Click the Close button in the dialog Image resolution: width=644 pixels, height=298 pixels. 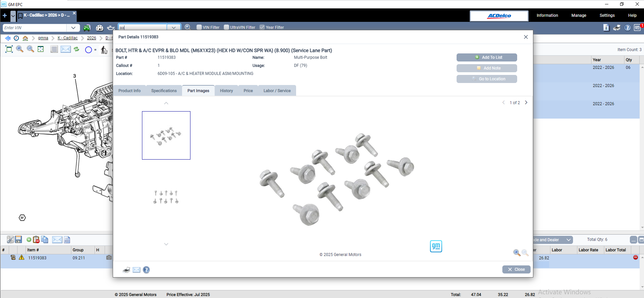(x=516, y=269)
